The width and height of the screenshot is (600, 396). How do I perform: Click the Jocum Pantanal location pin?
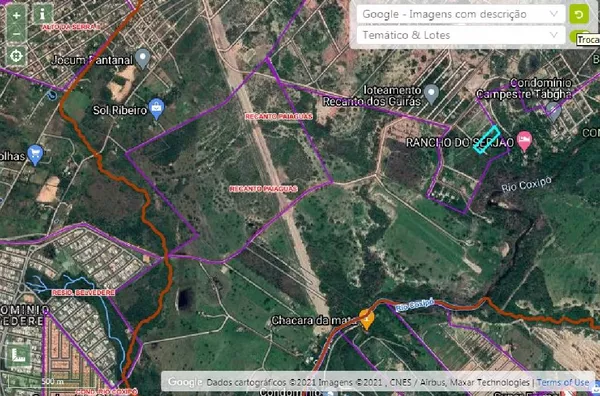click(143, 58)
